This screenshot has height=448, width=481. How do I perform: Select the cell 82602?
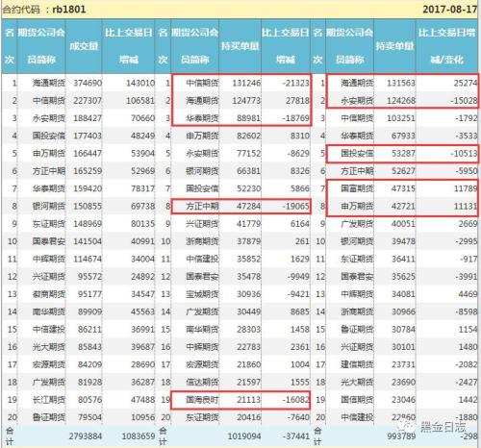248,136
